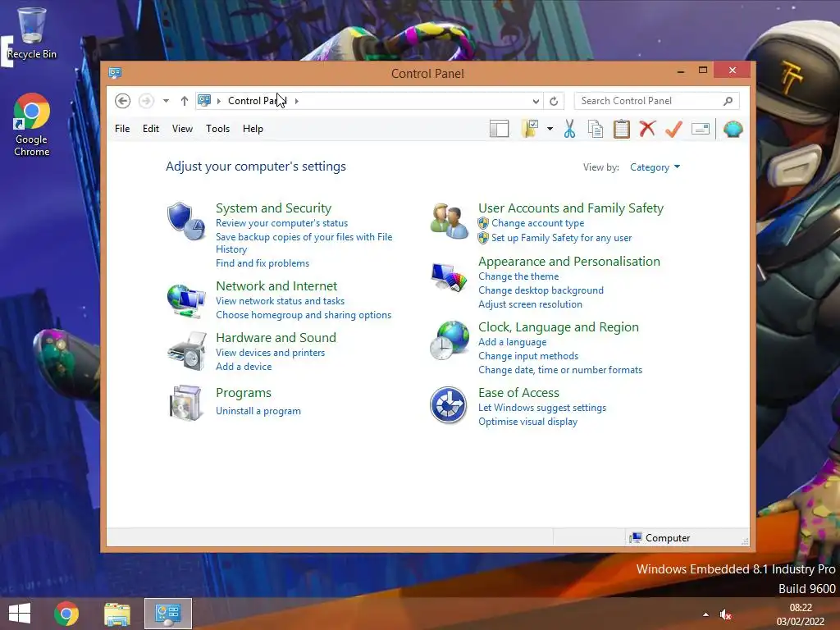
Task: Go back with the Back arrow button
Action: click(x=123, y=101)
